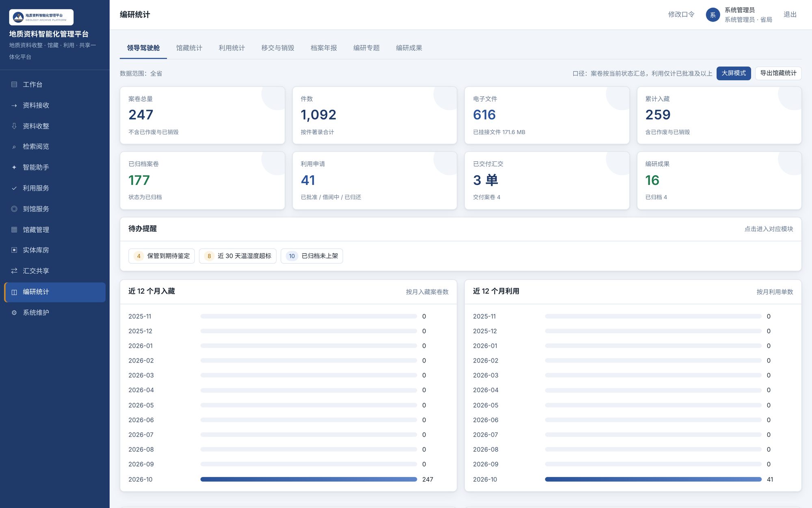Switch to the 编研成果 tab
Image resolution: width=812 pixels, height=508 pixels.
pos(409,48)
